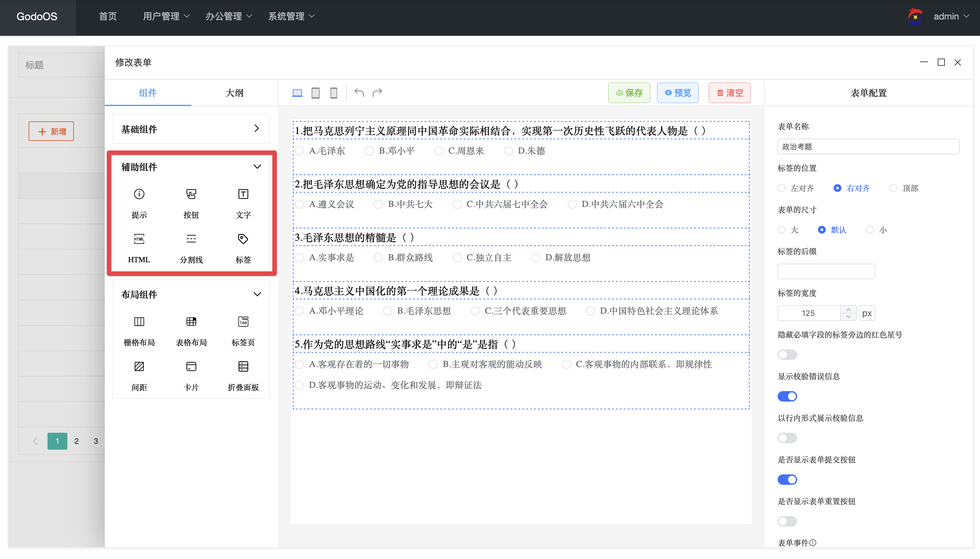Select the 按钮 button component
This screenshot has width=980, height=559.
pyautogui.click(x=191, y=203)
